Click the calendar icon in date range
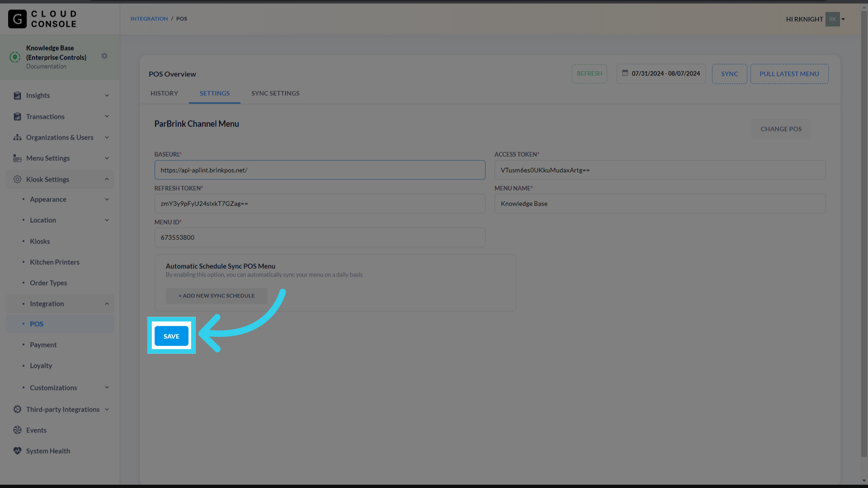Image resolution: width=868 pixels, height=488 pixels. point(625,73)
